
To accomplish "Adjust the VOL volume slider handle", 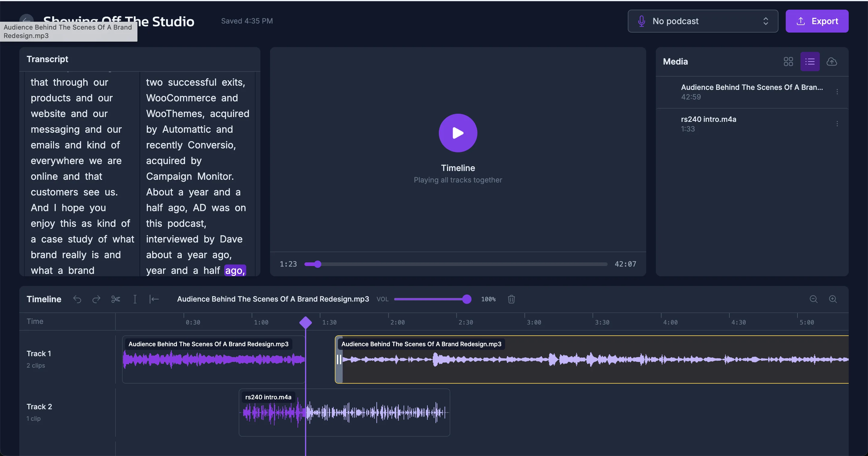I will tap(467, 299).
